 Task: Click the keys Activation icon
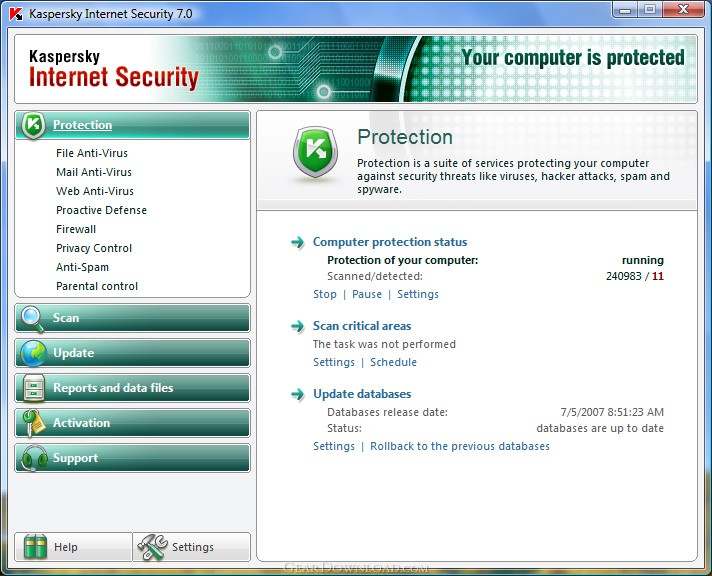(x=33, y=423)
